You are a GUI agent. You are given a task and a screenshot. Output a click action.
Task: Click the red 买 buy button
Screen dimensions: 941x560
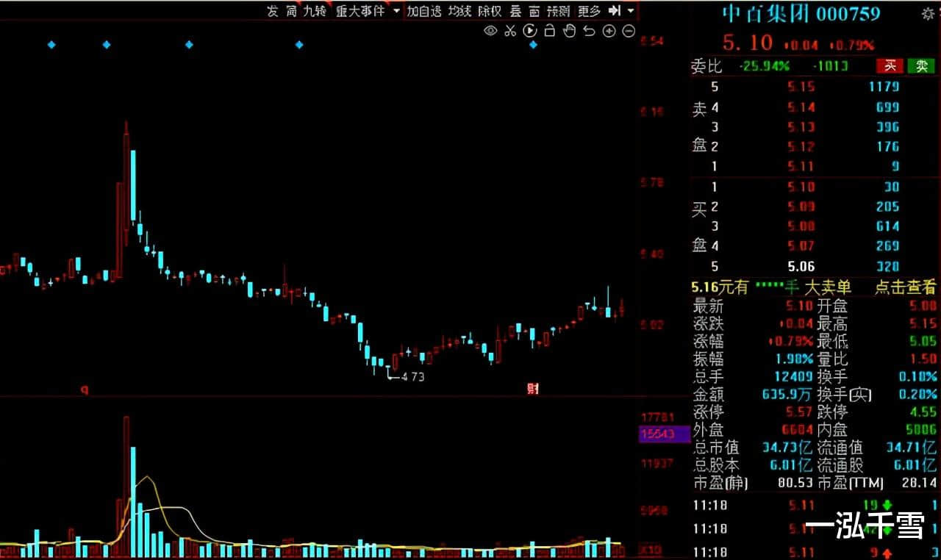coord(890,66)
